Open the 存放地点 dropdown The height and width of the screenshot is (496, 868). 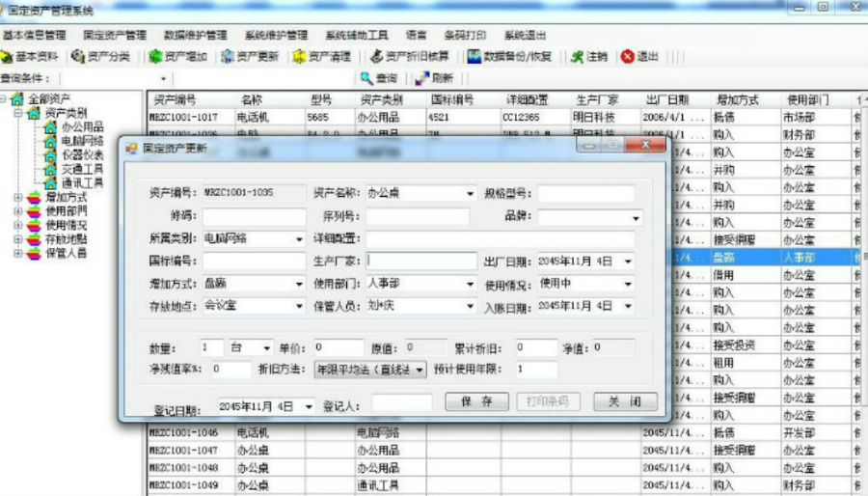click(299, 306)
